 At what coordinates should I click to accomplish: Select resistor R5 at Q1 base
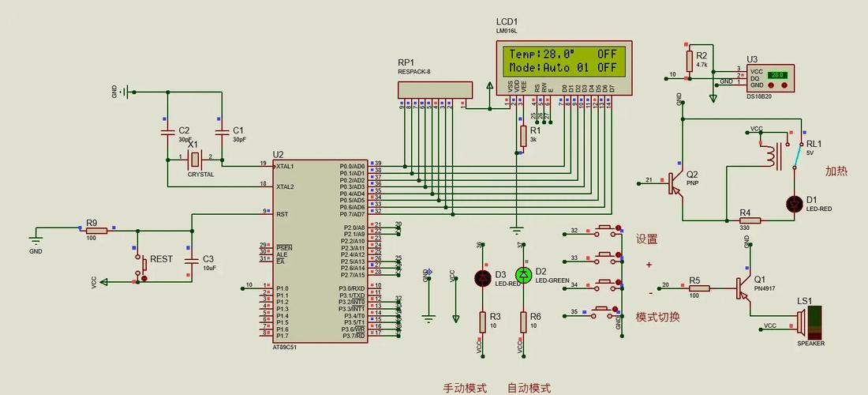(700, 288)
